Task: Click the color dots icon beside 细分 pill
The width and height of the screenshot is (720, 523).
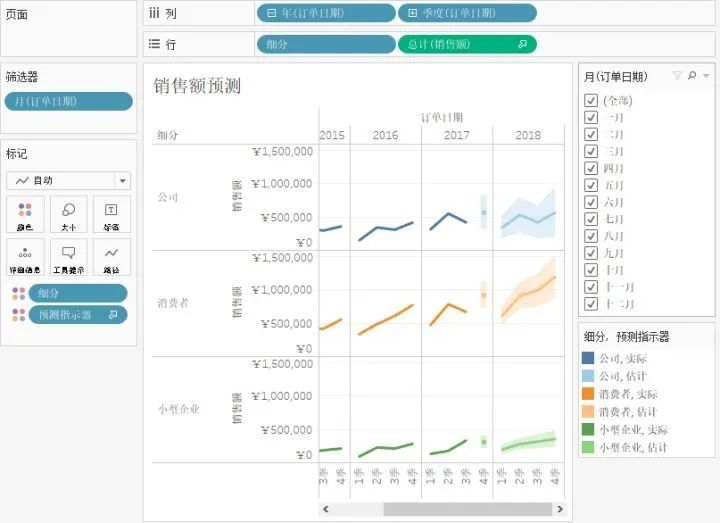Action: (18, 293)
